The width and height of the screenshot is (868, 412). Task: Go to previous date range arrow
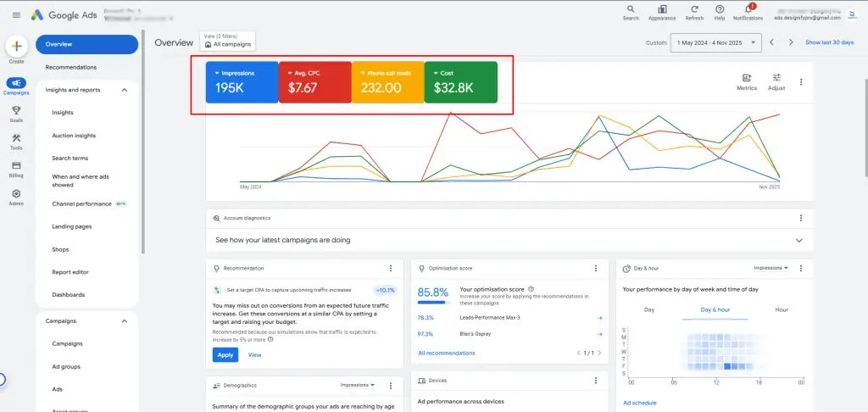click(771, 42)
